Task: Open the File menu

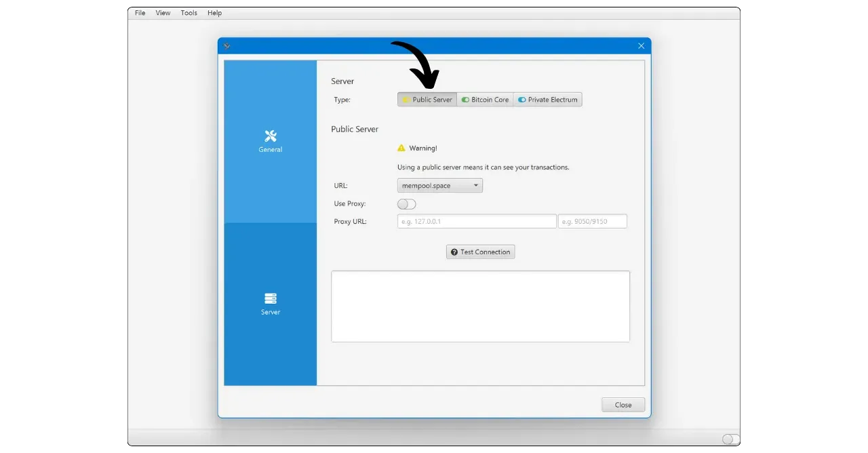Action: (140, 13)
